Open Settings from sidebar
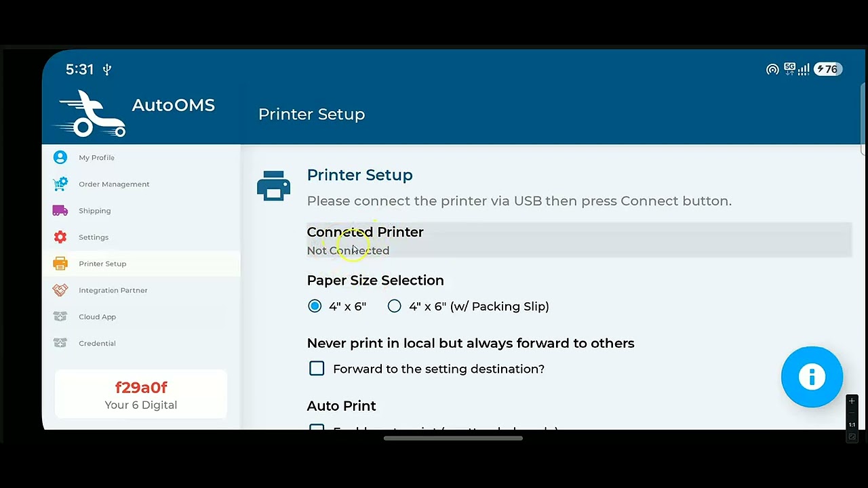This screenshot has width=868, height=488. (141, 237)
